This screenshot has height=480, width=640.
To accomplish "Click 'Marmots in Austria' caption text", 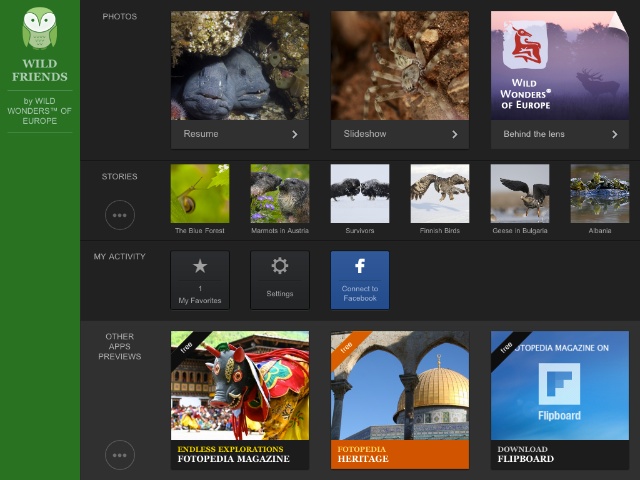I will [x=280, y=231].
